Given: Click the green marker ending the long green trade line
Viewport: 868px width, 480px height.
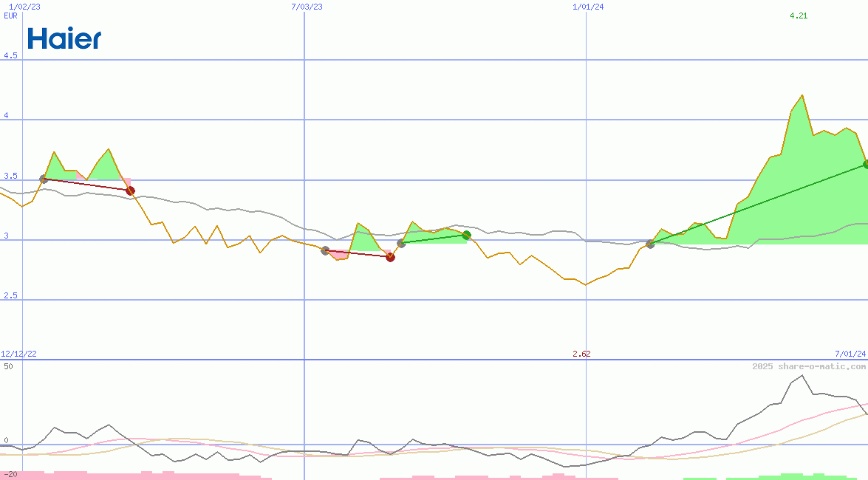Looking at the screenshot, I should click(x=865, y=164).
